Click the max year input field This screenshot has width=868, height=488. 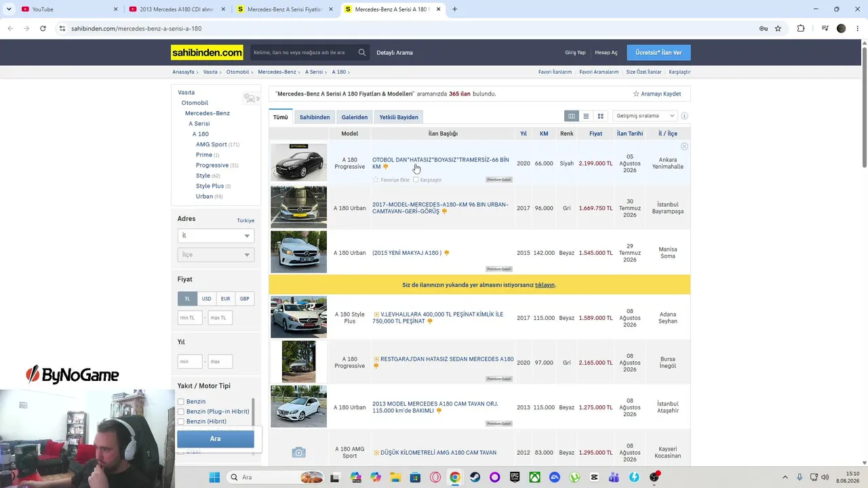click(220, 361)
